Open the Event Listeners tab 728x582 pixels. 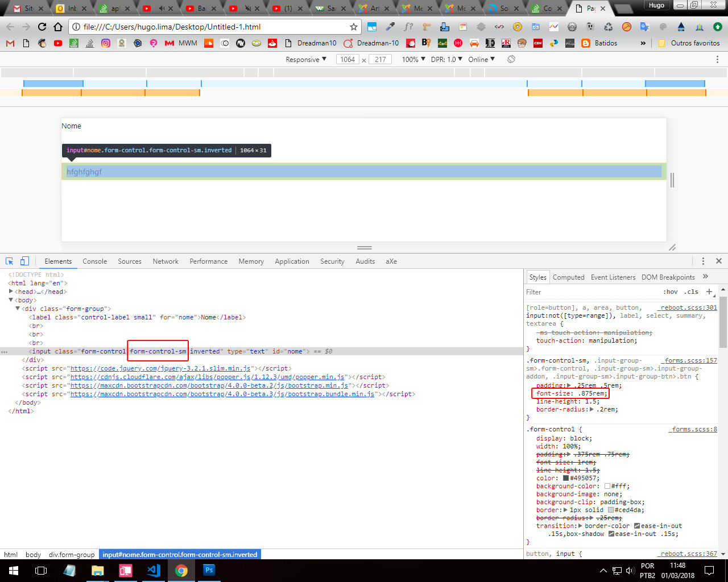coord(613,277)
